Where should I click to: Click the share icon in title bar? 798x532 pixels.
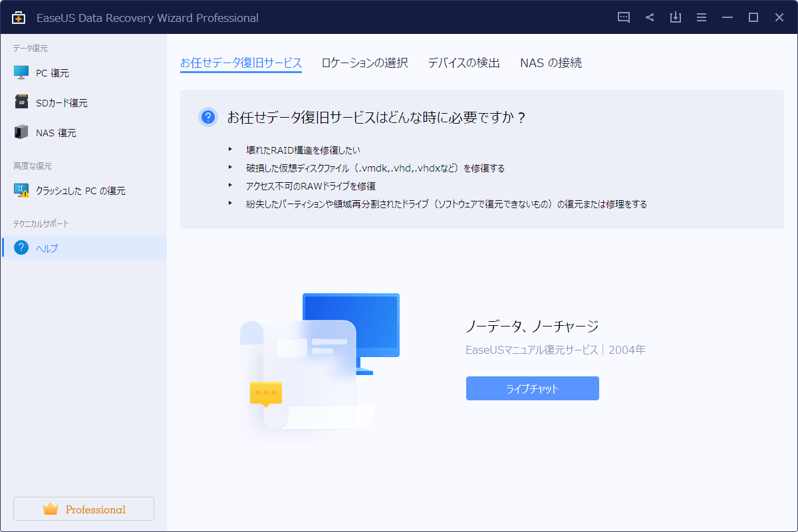pyautogui.click(x=650, y=18)
